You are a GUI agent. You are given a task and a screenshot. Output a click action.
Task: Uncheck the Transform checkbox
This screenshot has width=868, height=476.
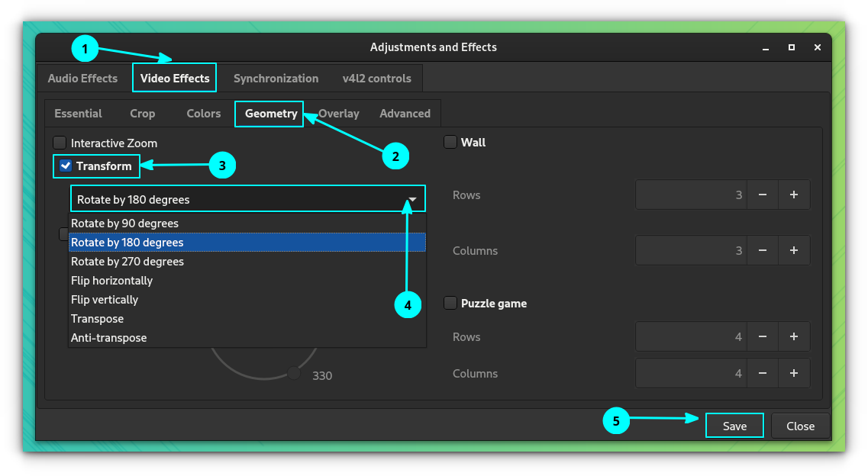[66, 166]
